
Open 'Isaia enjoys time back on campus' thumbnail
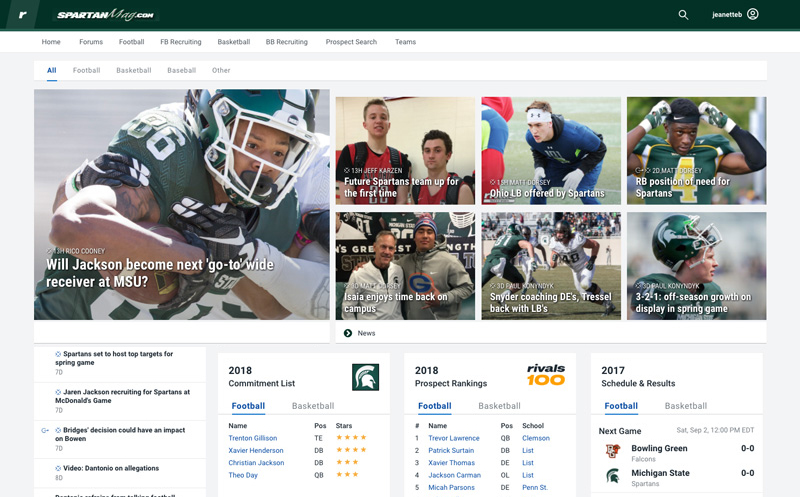coord(405,266)
